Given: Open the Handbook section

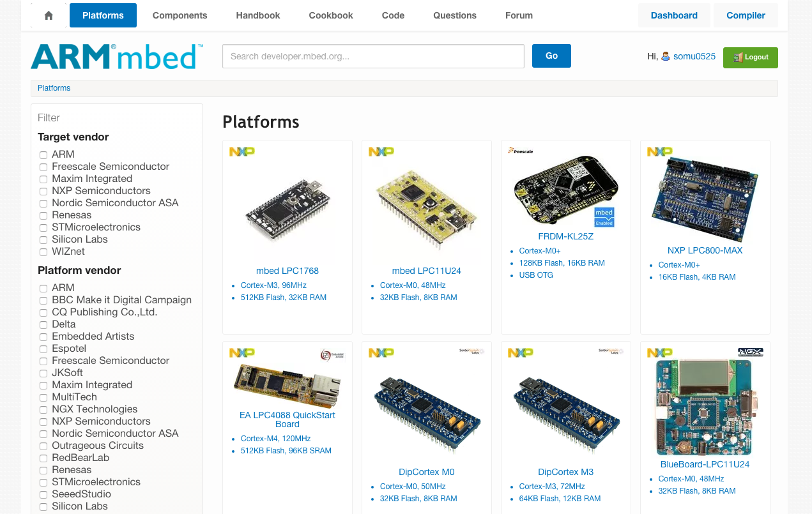Looking at the screenshot, I should [x=257, y=15].
